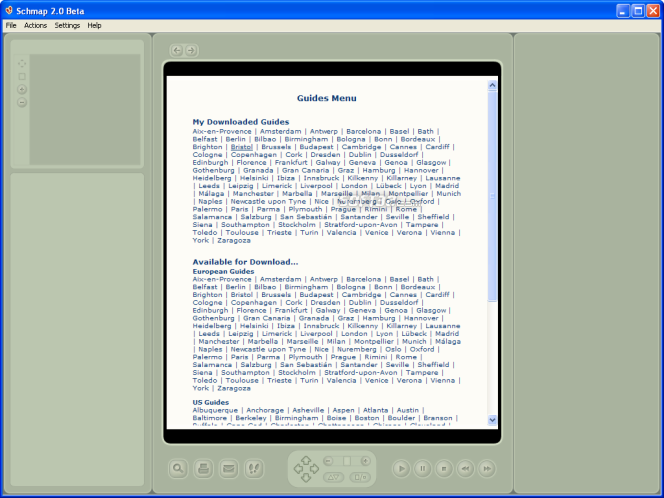This screenshot has height=498, width=664.
Task: Click the fast-forward button
Action: 487,469
